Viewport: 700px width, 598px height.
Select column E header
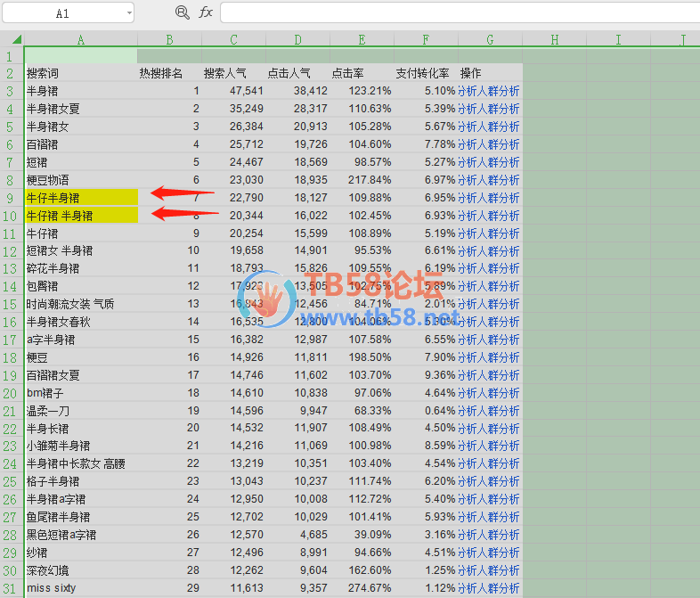coord(362,39)
